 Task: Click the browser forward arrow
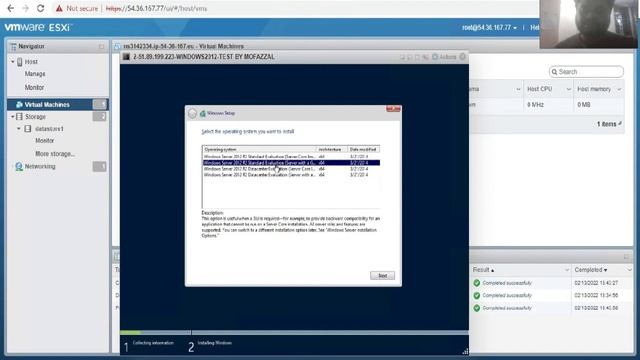(25, 8)
